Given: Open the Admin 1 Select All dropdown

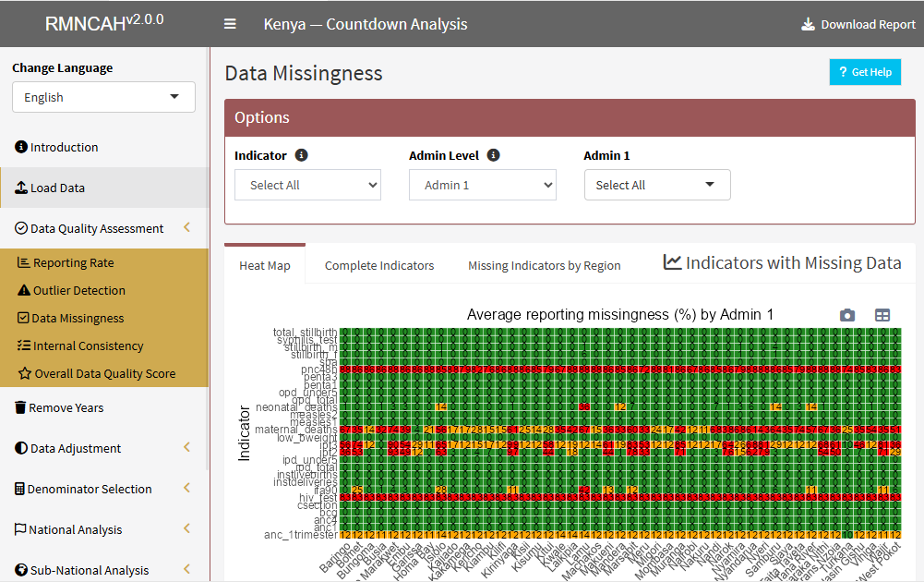Looking at the screenshot, I should click(657, 185).
